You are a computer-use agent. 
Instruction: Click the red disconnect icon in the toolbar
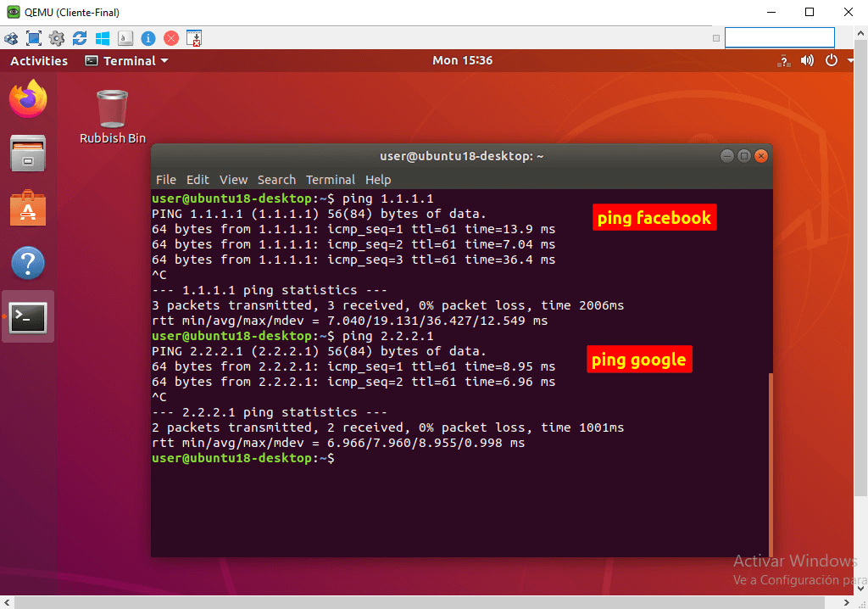(171, 38)
